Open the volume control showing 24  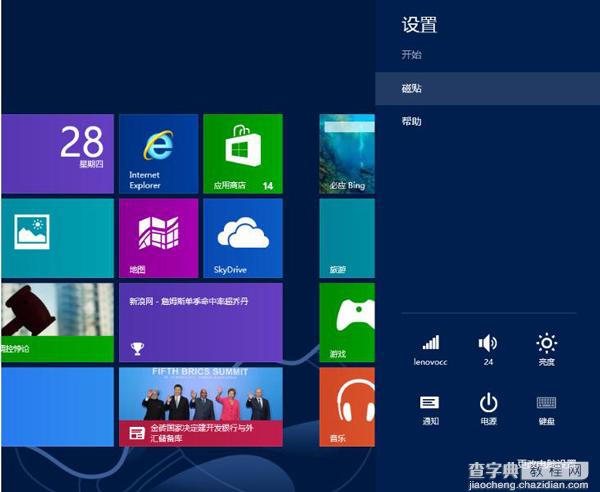tap(488, 350)
